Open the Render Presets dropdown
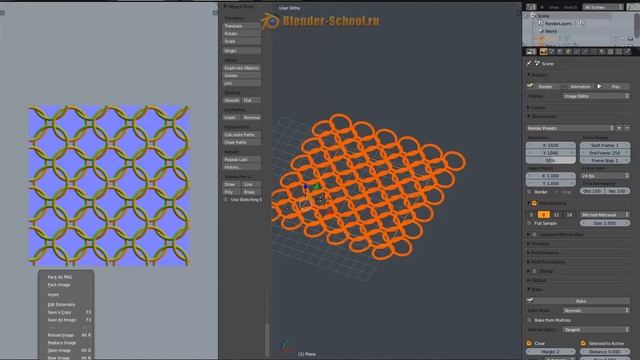Image resolution: width=640 pixels, height=360 pixels. 570,128
